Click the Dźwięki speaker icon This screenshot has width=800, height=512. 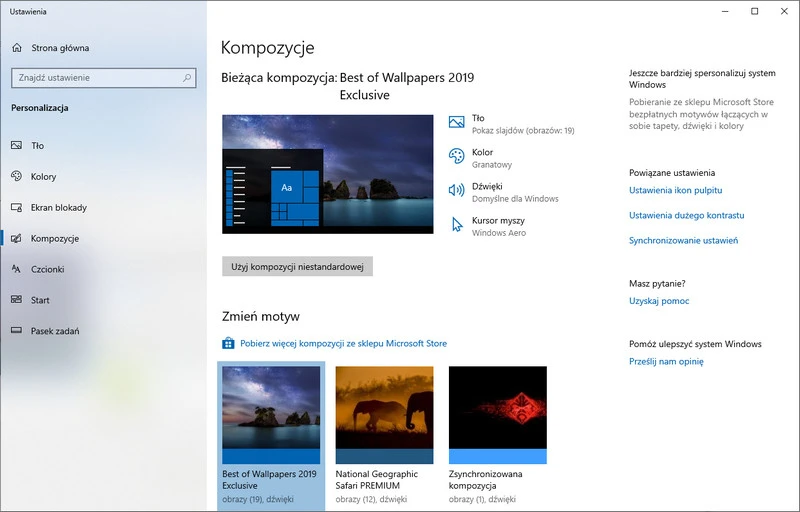pyautogui.click(x=457, y=190)
